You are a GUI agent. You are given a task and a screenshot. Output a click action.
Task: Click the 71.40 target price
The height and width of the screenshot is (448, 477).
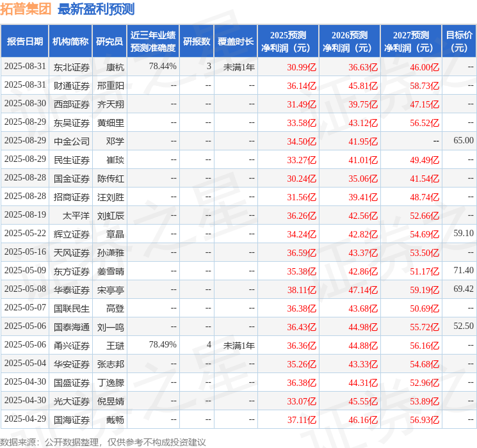tap(464, 270)
